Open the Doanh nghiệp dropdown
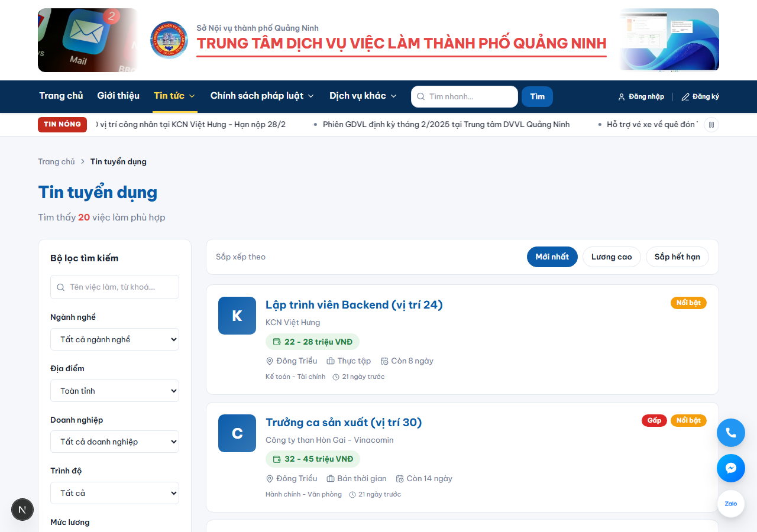757x532 pixels. coord(115,442)
